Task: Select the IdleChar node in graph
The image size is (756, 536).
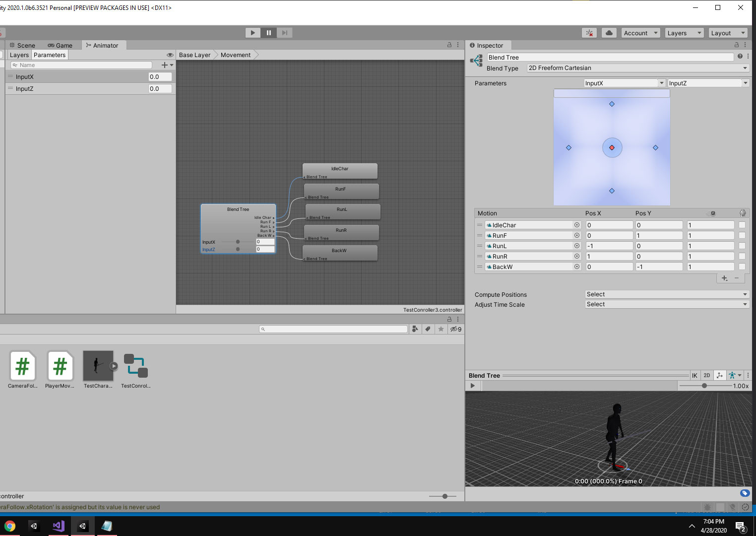Action: pos(340,171)
